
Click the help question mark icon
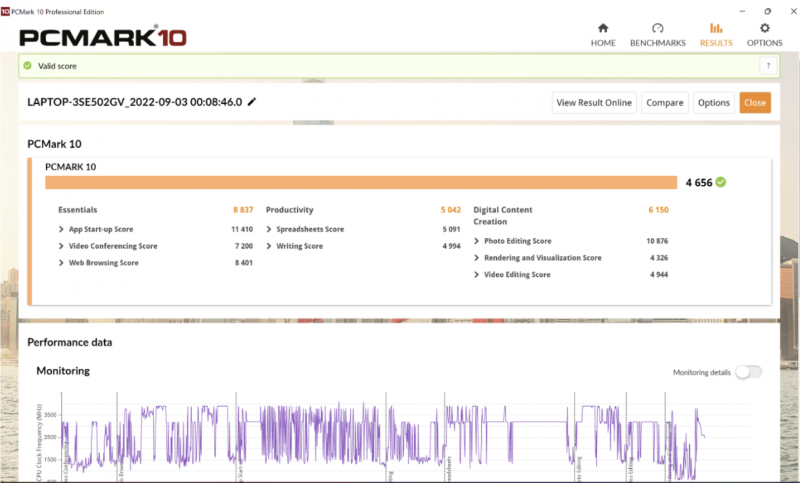[x=768, y=66]
